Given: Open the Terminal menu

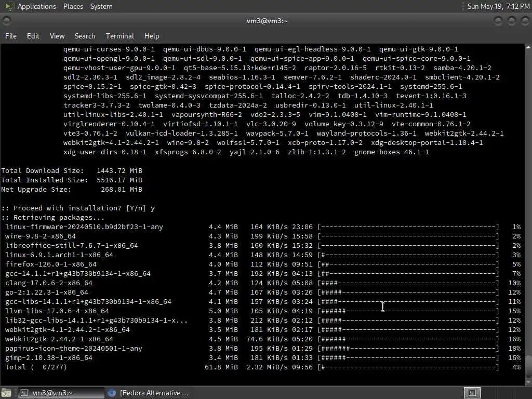Looking at the screenshot, I should pyautogui.click(x=120, y=36).
